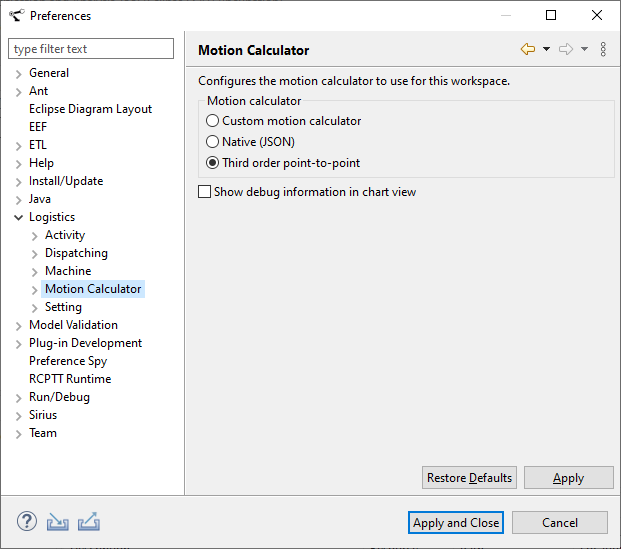Click the type filter text field
The width and height of the screenshot is (621, 549).
[91, 49]
